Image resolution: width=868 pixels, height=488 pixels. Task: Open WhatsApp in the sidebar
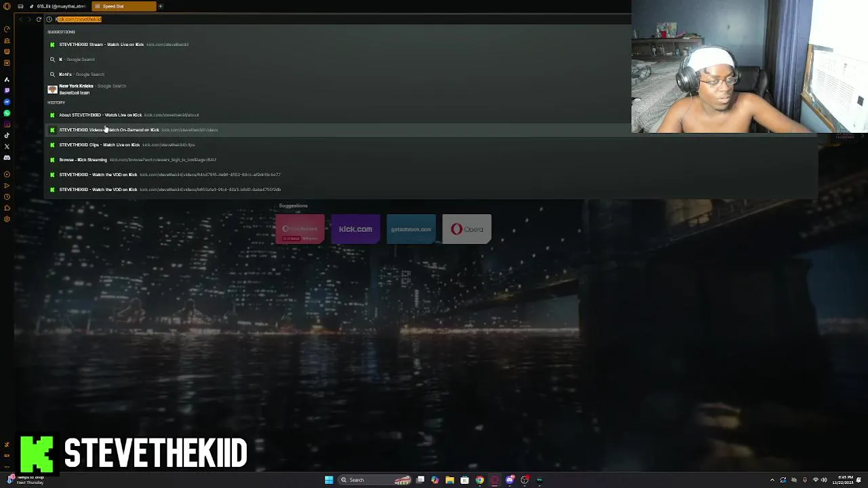click(x=7, y=113)
